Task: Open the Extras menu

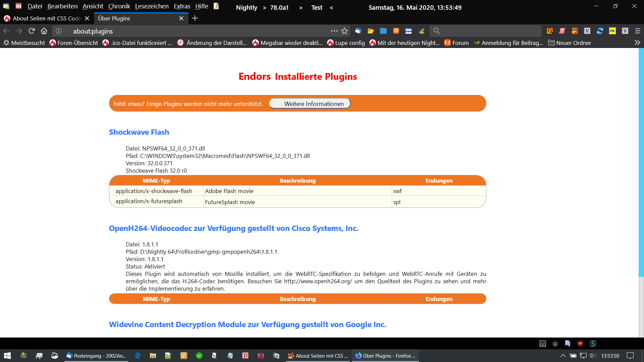Action: [182, 6]
